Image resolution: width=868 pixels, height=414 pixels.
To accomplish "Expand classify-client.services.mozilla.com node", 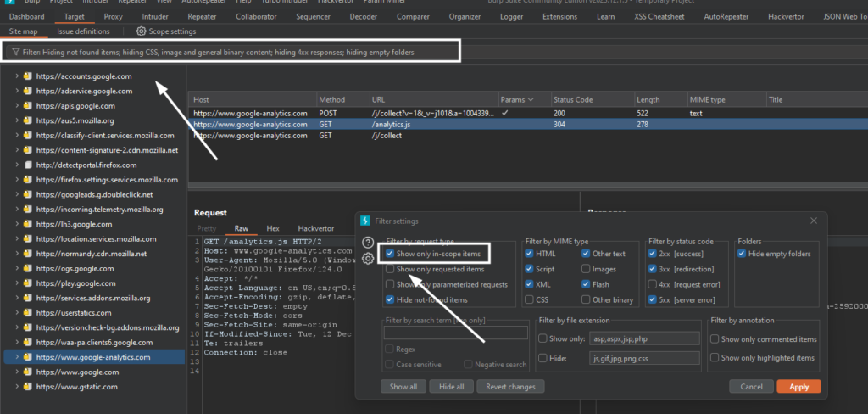I will (17, 136).
